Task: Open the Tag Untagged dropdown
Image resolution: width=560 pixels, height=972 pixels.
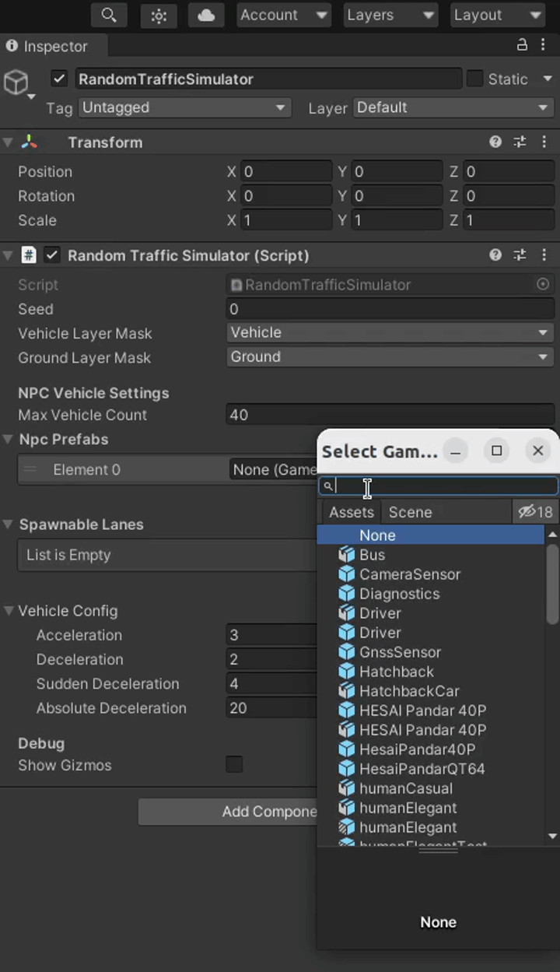Action: pyautogui.click(x=184, y=107)
